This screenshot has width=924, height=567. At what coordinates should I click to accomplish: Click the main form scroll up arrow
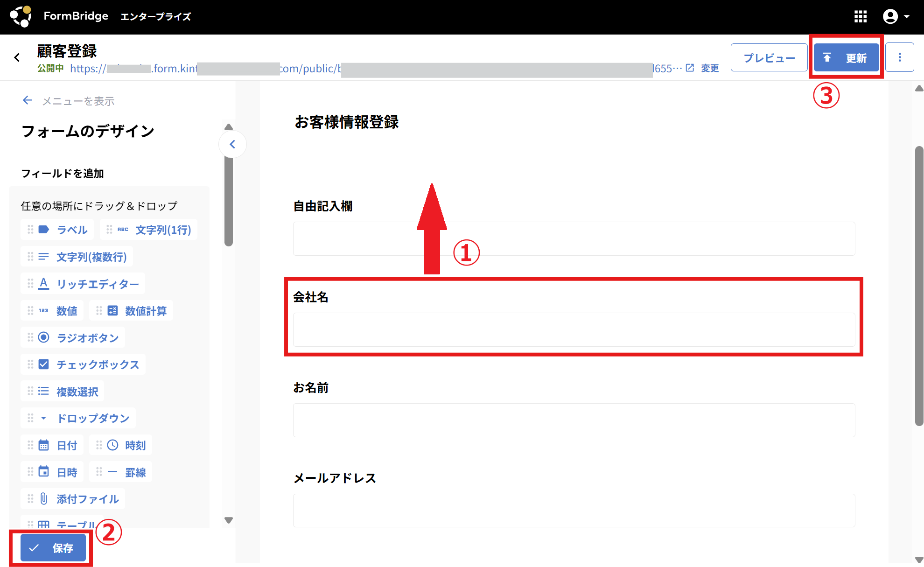pyautogui.click(x=919, y=89)
